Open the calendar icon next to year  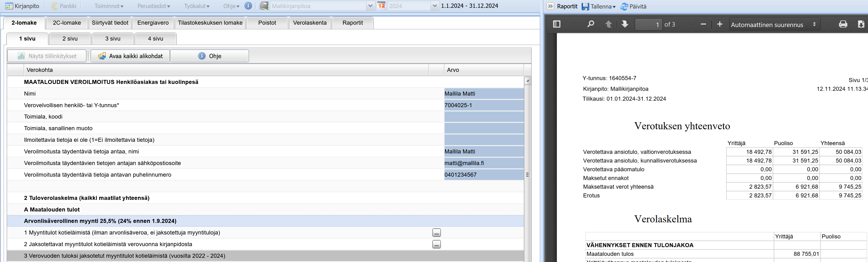(381, 6)
